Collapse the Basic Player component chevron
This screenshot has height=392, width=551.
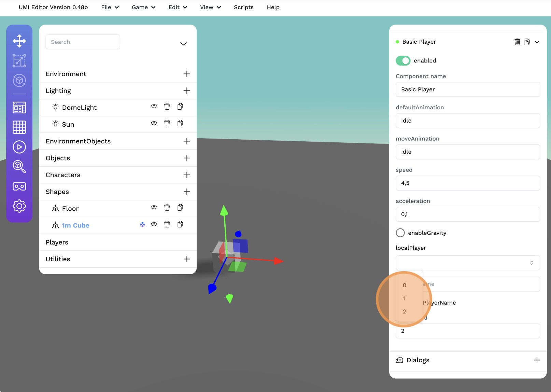point(537,42)
